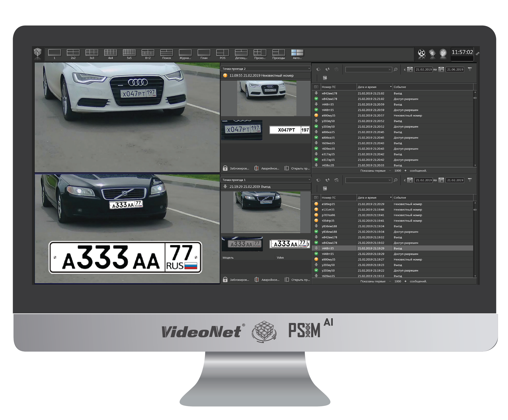Increase message count with plus, lower journal

[x=405, y=281]
